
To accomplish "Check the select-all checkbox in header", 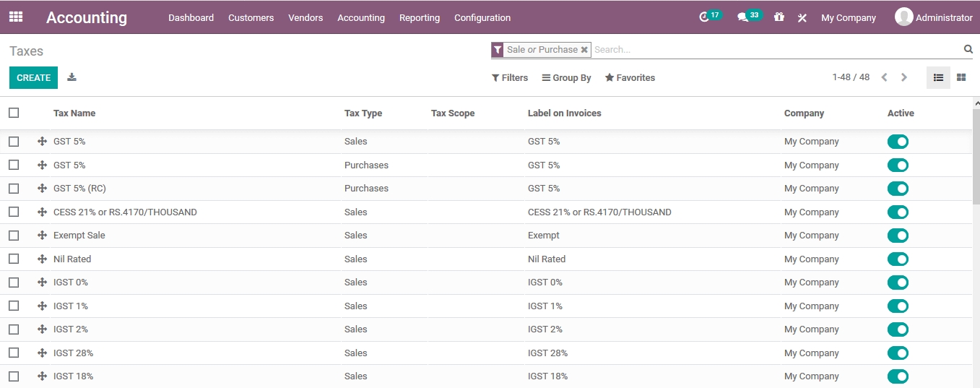I will [14, 113].
